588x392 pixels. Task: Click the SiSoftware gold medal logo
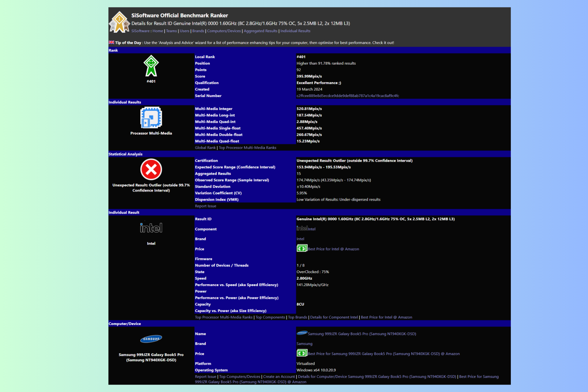pos(119,22)
